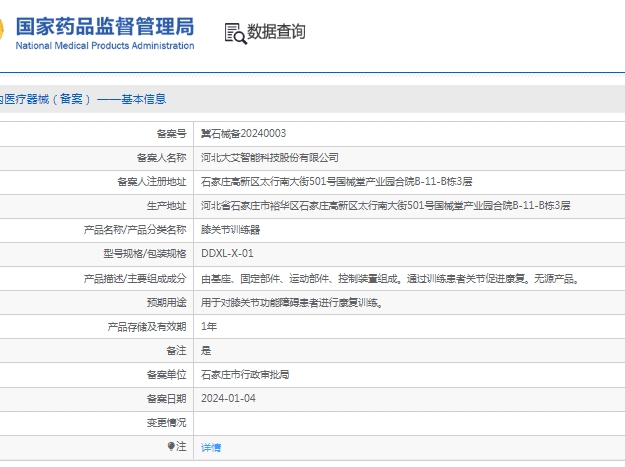Click the production address starting 河北省石家庄市裕华区
The image size is (625, 467).
[385, 206]
